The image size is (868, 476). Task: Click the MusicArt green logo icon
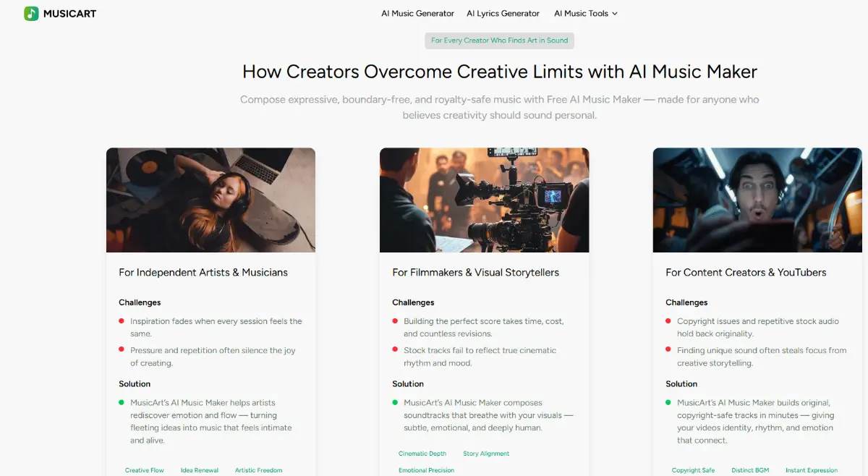(31, 14)
